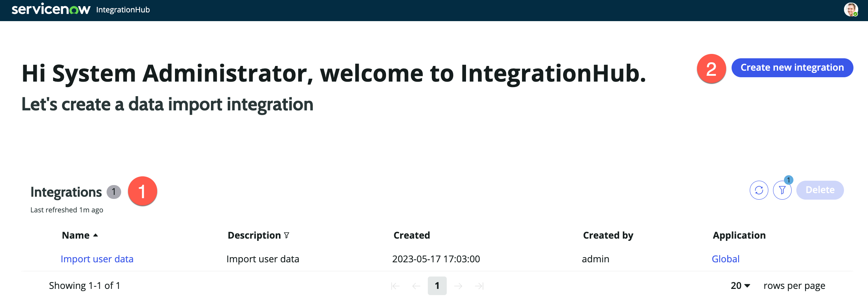The width and height of the screenshot is (868, 298).
Task: Go to next page arrow
Action: [x=458, y=286]
